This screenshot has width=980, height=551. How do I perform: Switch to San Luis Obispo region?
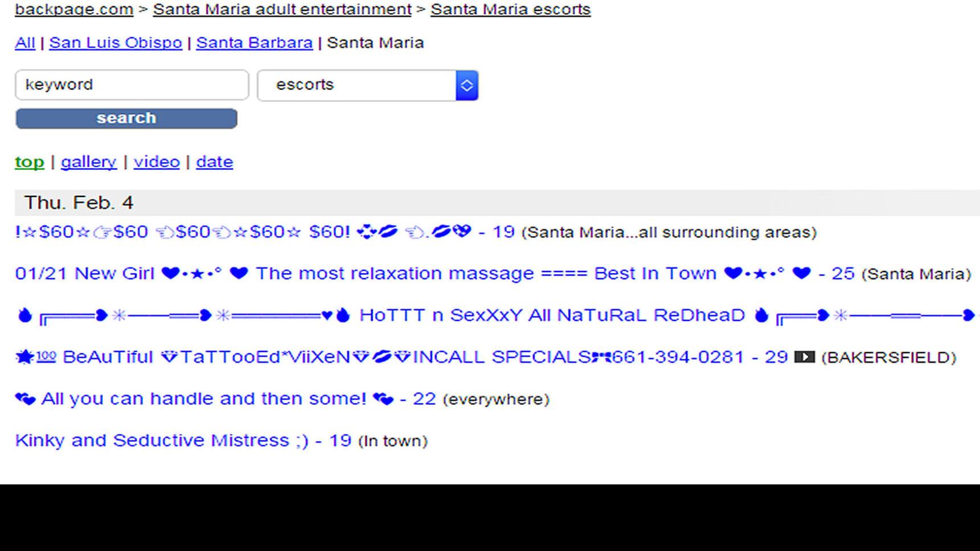(x=116, y=43)
